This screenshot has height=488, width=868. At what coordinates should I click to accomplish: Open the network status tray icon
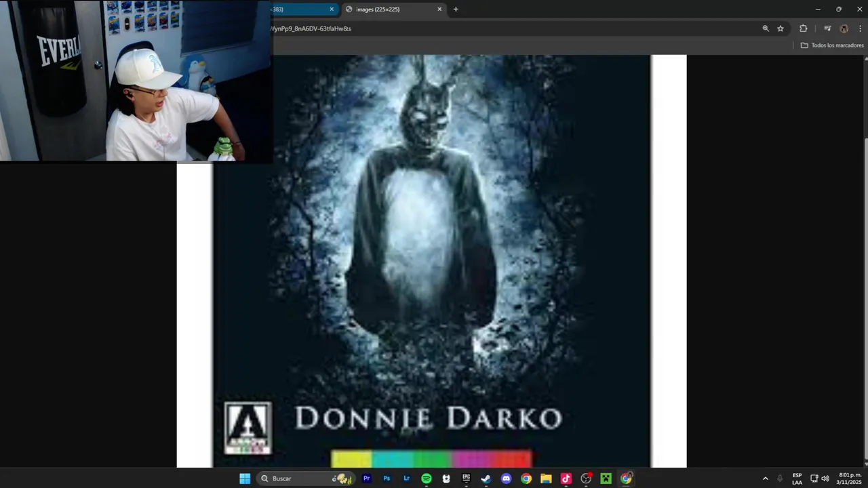pyautogui.click(x=814, y=479)
